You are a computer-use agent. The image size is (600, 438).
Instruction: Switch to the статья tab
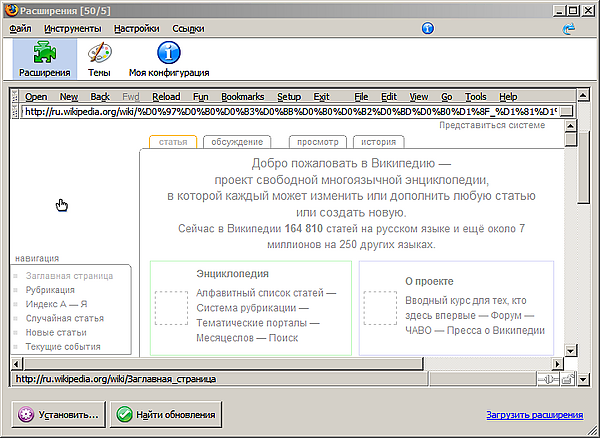[x=173, y=142]
